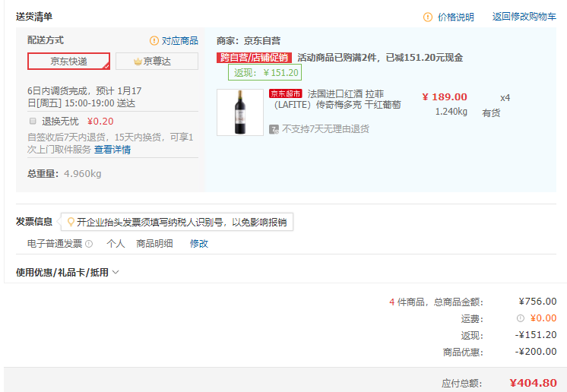
Task: Open 查看详情 for return service
Action: 112,150
